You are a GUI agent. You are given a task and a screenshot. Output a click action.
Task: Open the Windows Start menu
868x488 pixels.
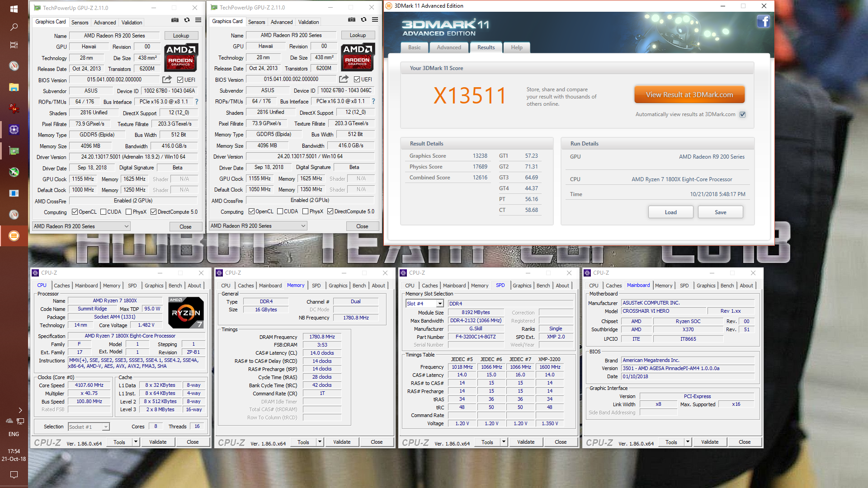[x=14, y=9]
